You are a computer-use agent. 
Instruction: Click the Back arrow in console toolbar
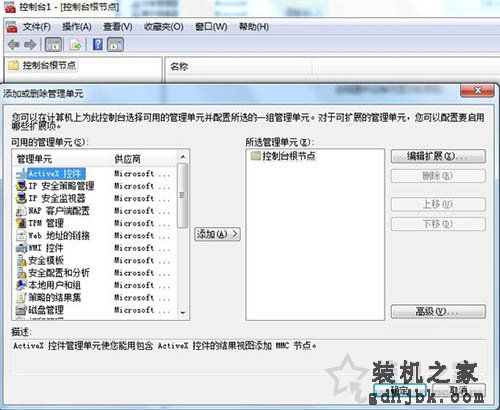point(13,44)
